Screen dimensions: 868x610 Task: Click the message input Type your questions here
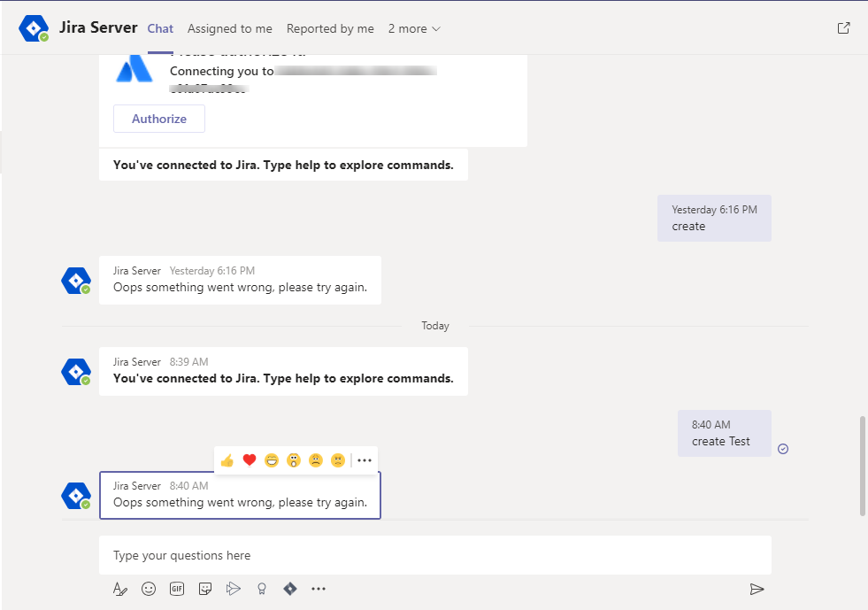[435, 555]
